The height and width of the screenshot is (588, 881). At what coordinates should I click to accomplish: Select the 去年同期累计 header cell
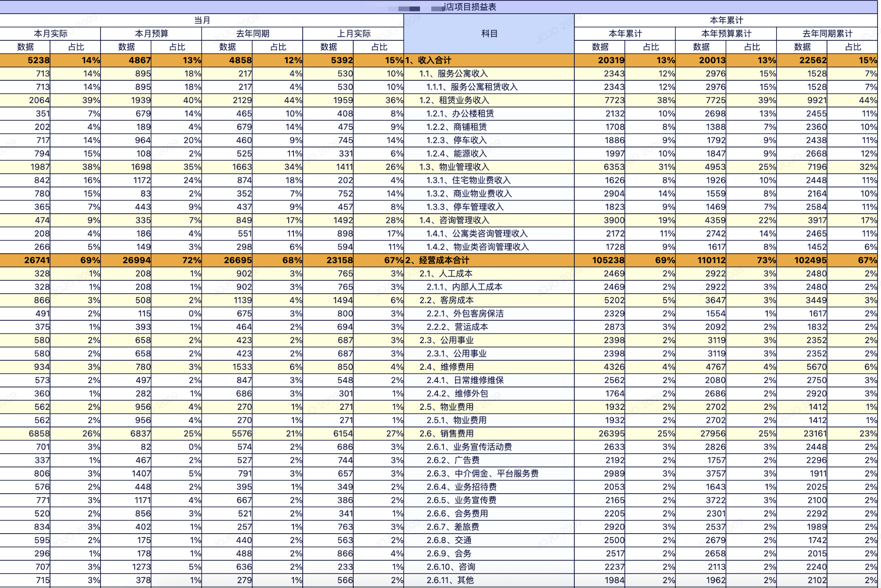[827, 34]
